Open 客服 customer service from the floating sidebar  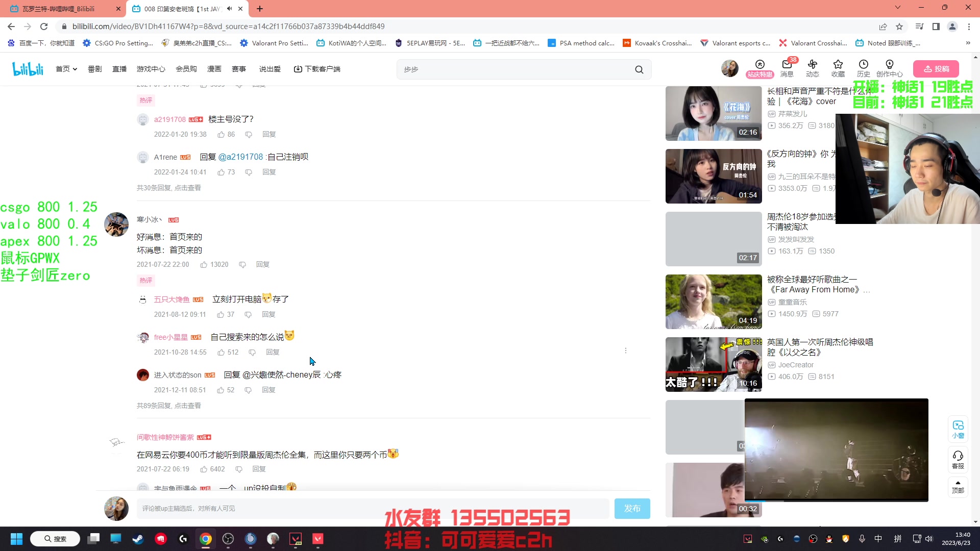tap(958, 459)
